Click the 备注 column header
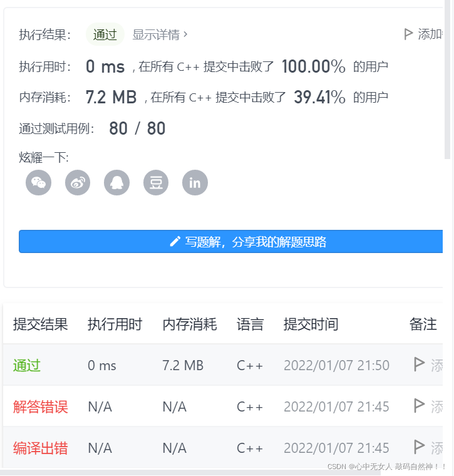This screenshot has width=454, height=476. coord(423,324)
